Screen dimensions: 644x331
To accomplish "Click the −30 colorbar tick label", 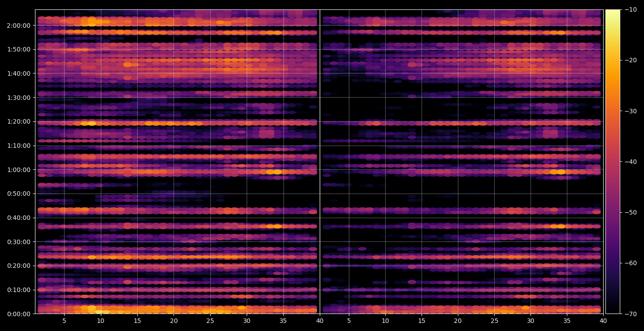I will point(630,111).
